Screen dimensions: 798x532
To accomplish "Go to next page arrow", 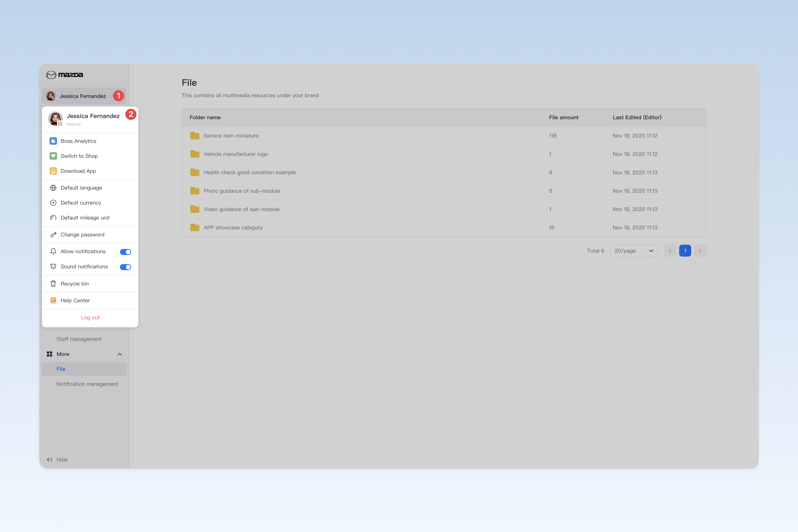I will pyautogui.click(x=700, y=251).
